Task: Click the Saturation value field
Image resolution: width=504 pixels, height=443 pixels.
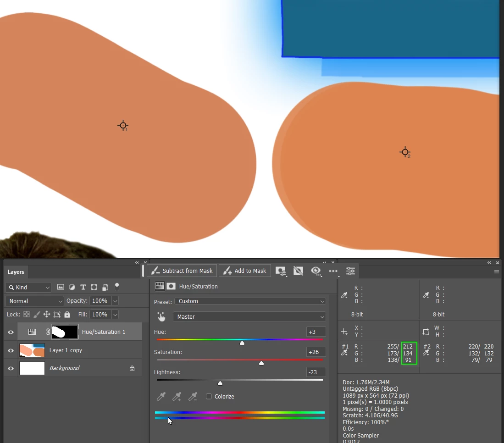Action: point(316,352)
